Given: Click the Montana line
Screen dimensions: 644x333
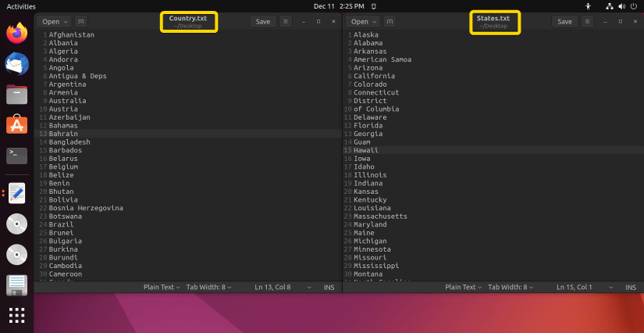Looking at the screenshot, I should tap(368, 274).
